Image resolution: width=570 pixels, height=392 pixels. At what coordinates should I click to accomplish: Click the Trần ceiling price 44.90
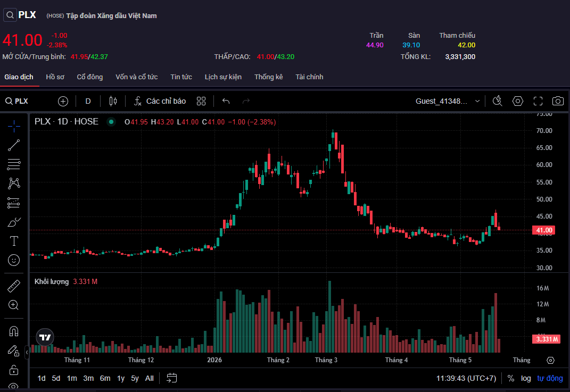coord(375,45)
